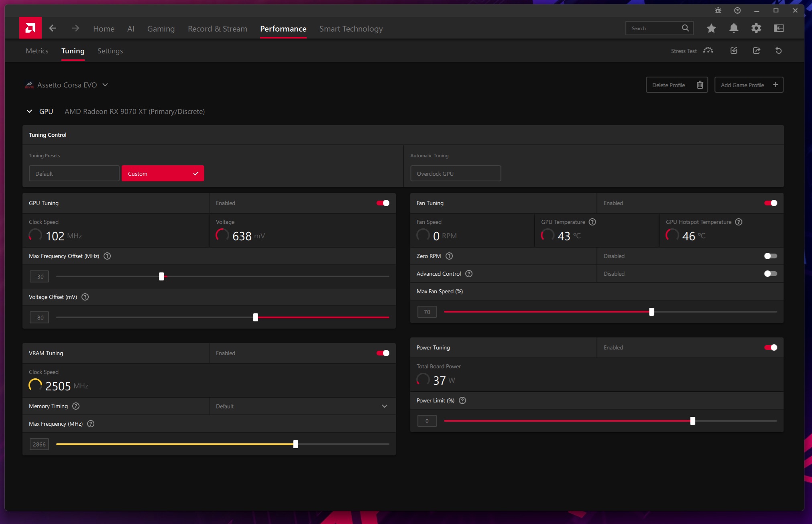812x524 pixels.
Task: Start the Stress Test icon
Action: [708, 51]
